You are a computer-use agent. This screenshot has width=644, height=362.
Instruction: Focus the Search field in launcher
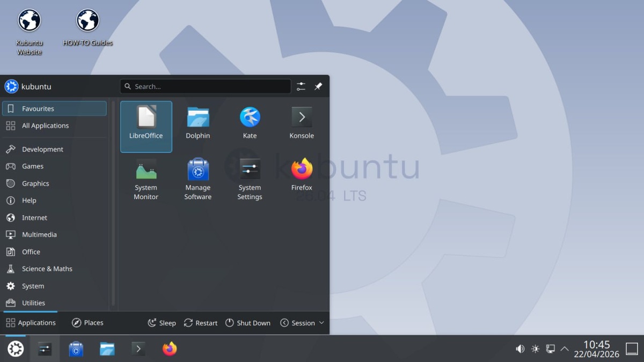tap(206, 86)
